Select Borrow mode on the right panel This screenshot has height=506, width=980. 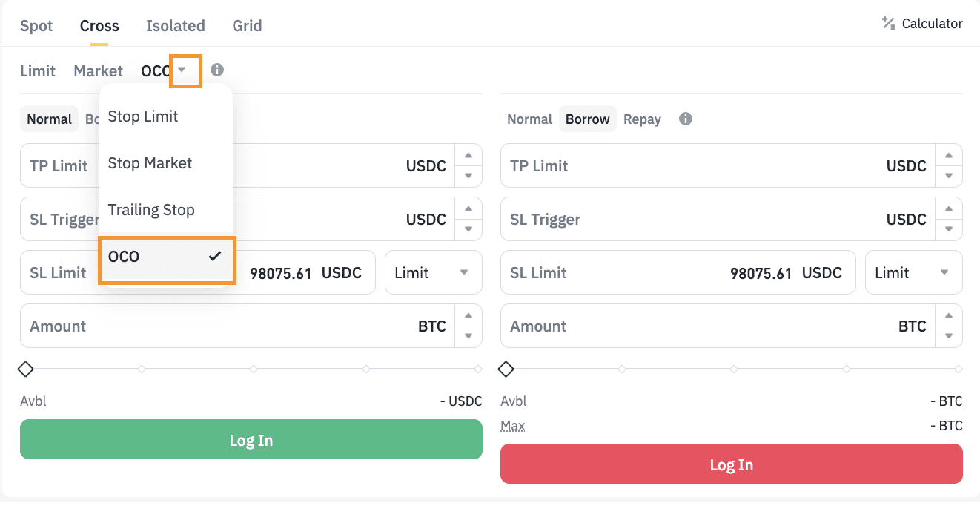click(587, 119)
